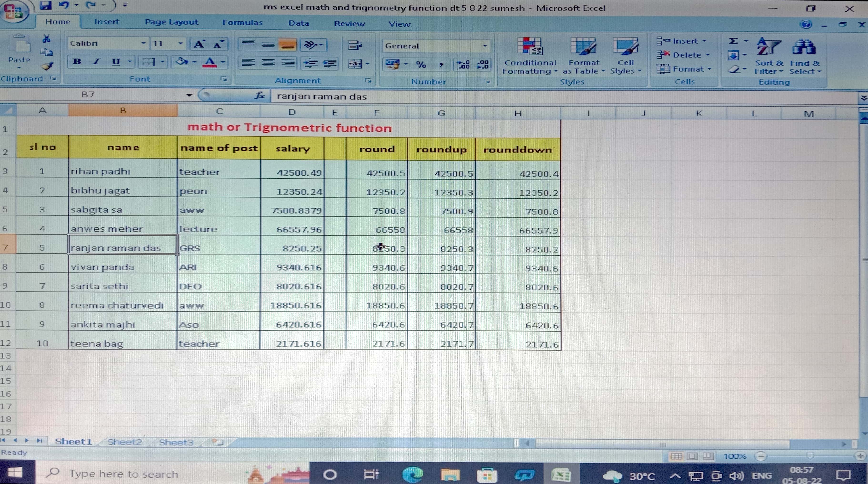
Task: Open the Name Box dropdown arrow
Action: pos(189,95)
